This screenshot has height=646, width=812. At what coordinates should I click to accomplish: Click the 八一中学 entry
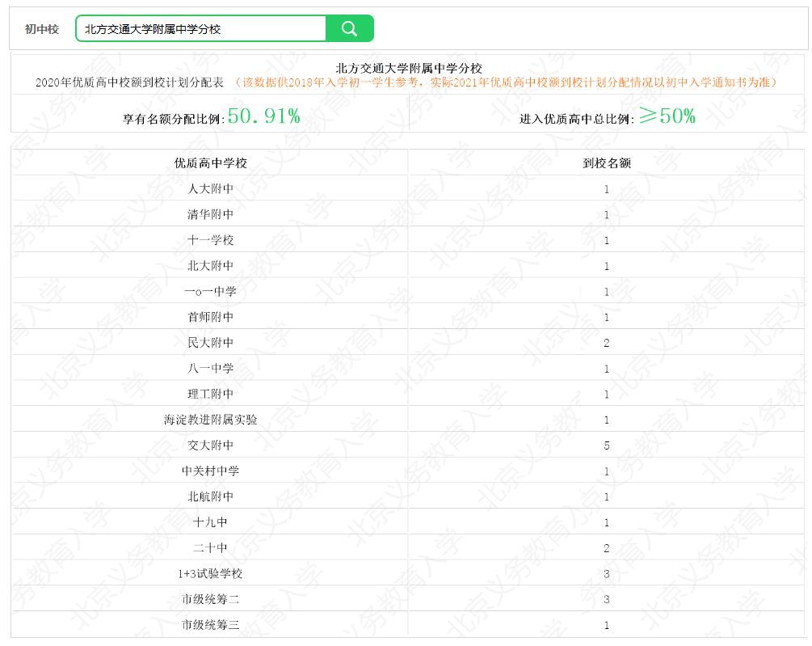[x=210, y=369]
